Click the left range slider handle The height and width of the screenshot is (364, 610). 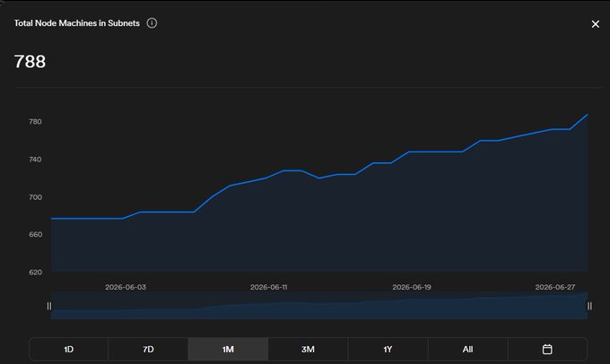(x=49, y=306)
